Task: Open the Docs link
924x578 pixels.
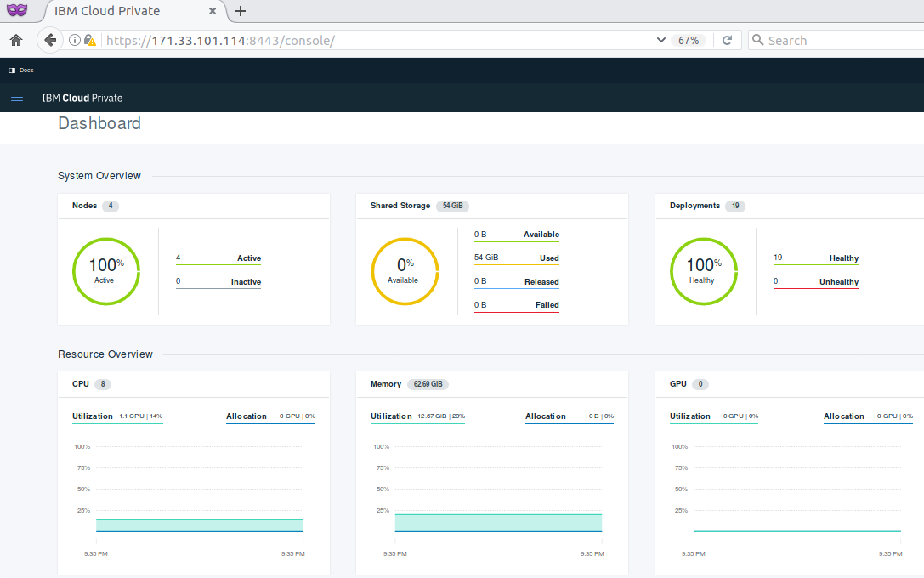Action: click(x=26, y=70)
